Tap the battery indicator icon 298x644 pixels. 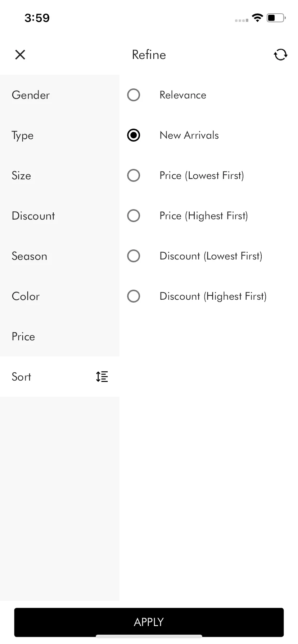point(276,18)
